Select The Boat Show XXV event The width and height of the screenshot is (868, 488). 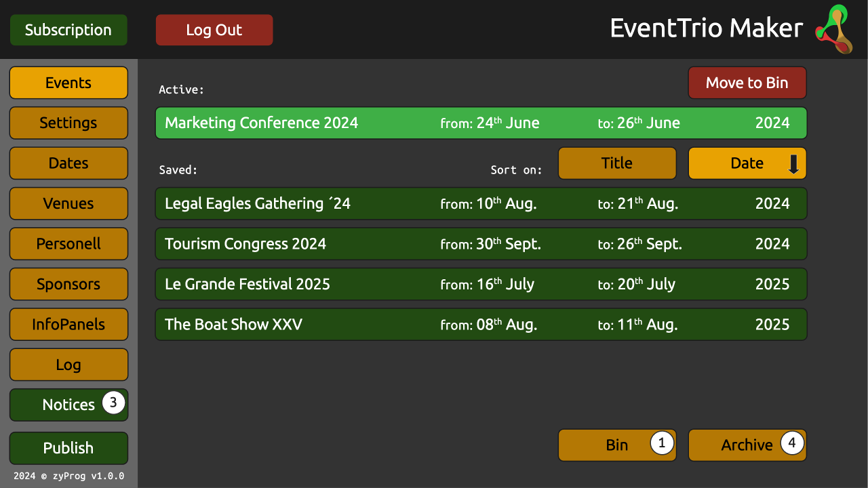point(481,325)
